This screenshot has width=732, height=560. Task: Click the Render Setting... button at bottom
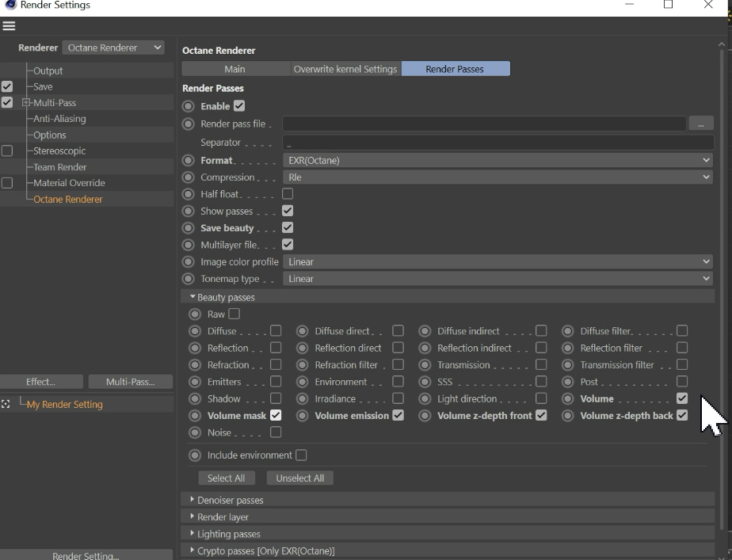pyautogui.click(x=86, y=555)
